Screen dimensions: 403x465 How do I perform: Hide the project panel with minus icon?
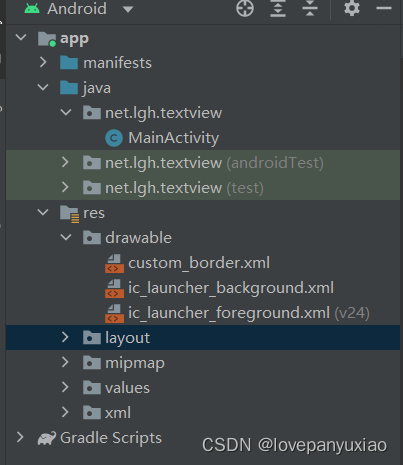click(x=384, y=8)
